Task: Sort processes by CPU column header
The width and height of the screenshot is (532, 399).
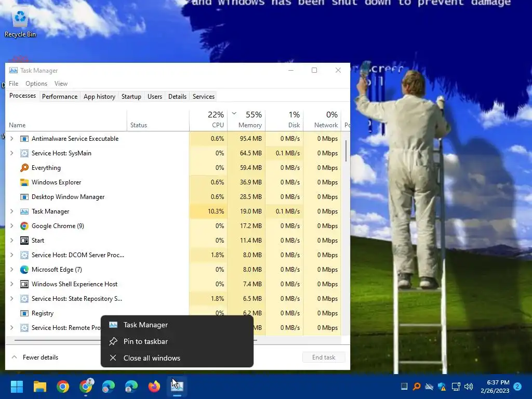Action: (208, 120)
